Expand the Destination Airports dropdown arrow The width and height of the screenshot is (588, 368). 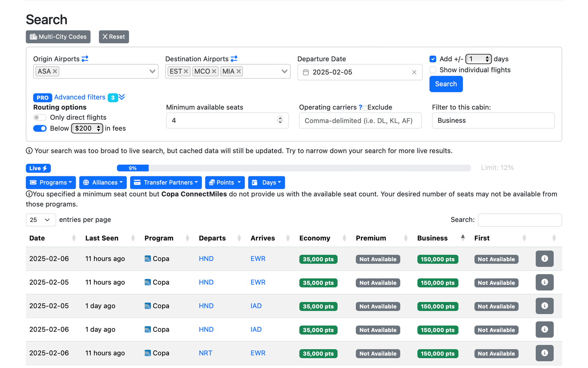[284, 71]
